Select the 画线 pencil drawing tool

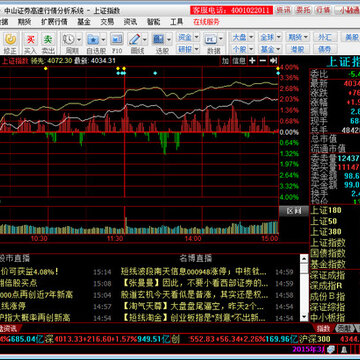pyautogui.click(x=134, y=39)
